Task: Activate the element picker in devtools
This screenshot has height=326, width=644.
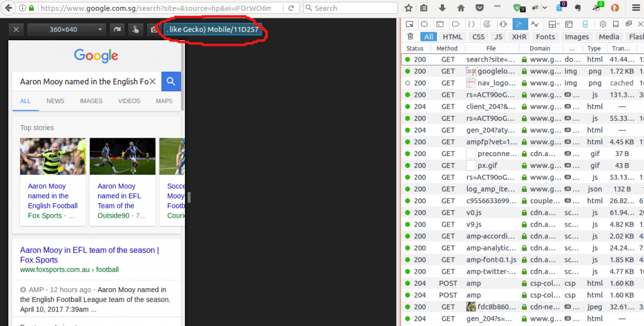Action: 409,25
